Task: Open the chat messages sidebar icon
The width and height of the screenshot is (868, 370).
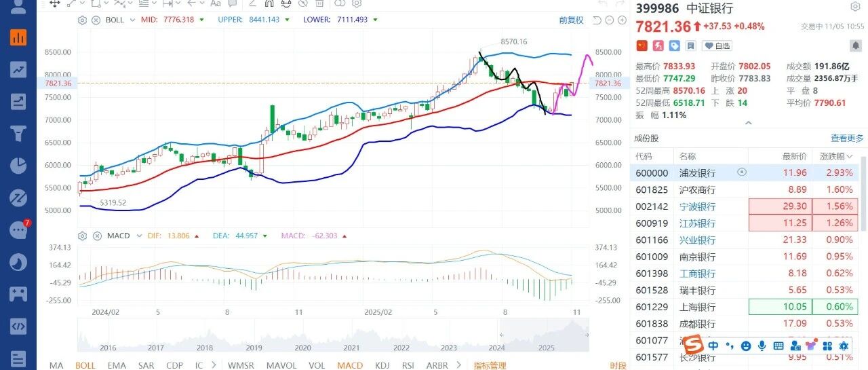Action: click(18, 229)
